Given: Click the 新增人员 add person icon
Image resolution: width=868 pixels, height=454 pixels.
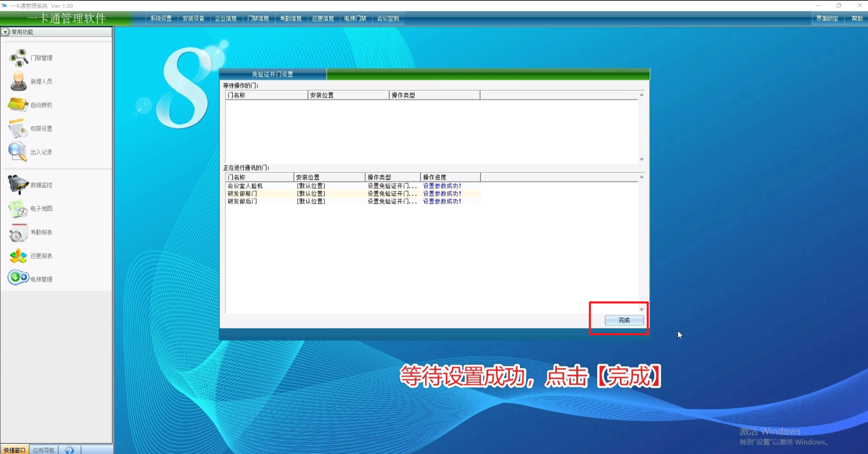Looking at the screenshot, I should [x=19, y=81].
